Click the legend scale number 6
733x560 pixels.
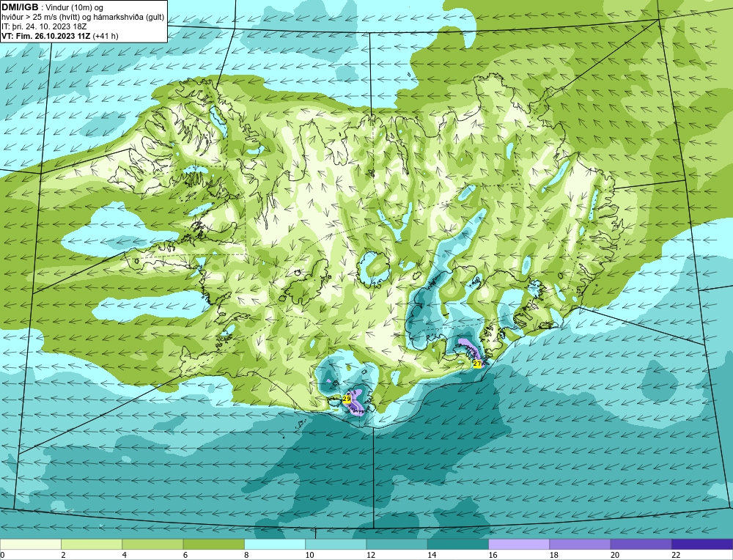[185, 555]
